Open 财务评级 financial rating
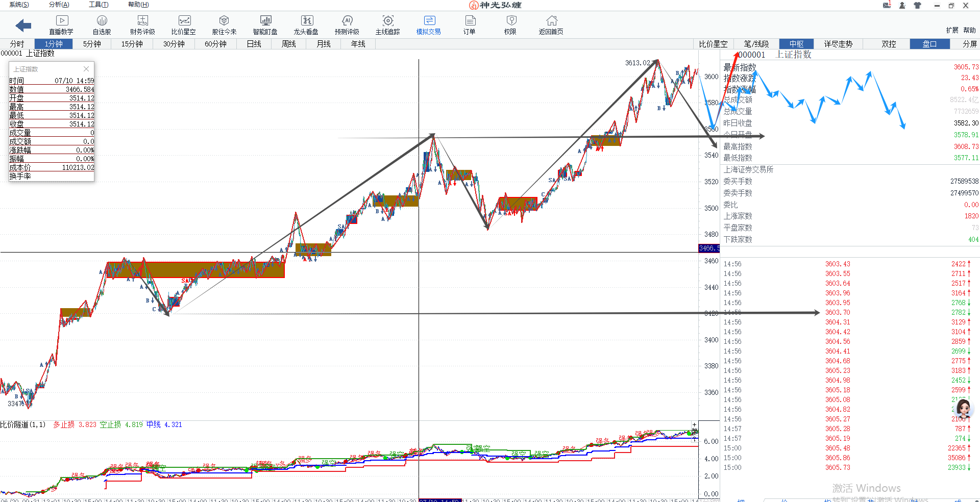Viewport: 980px width, 502px height. [142, 24]
